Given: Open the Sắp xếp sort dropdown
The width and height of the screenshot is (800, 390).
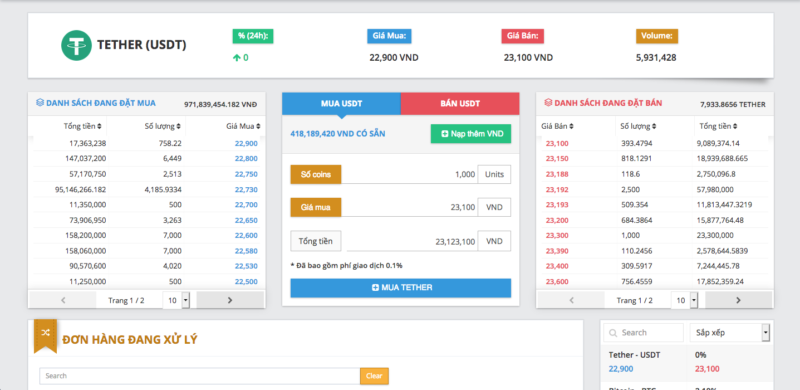Looking at the screenshot, I should point(730,333).
